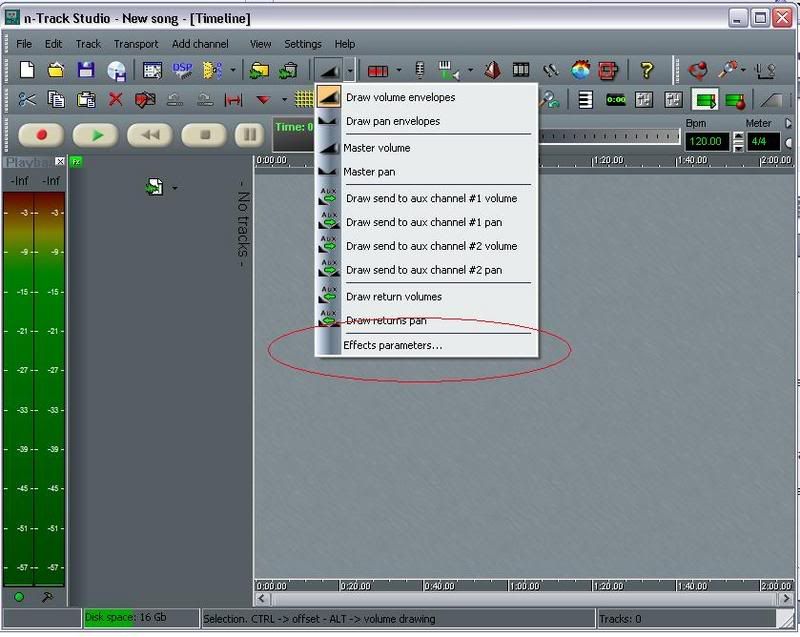
Task: Toggle the green recording meter button with red ball
Action: point(735,100)
